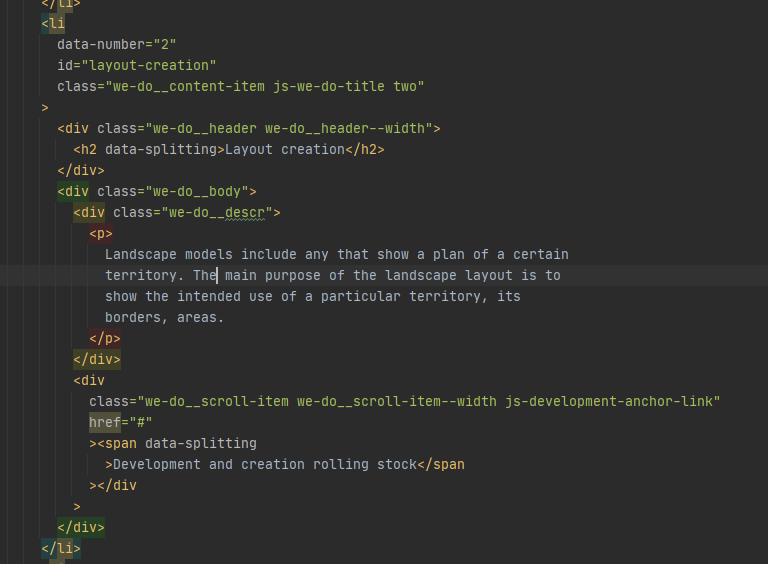This screenshot has height=564, width=768.
Task: Click the opening <li tag near top
Action: 53,24
